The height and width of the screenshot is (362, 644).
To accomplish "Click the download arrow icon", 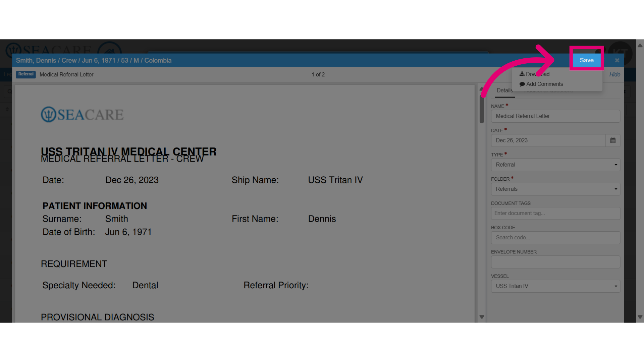I will (x=522, y=74).
